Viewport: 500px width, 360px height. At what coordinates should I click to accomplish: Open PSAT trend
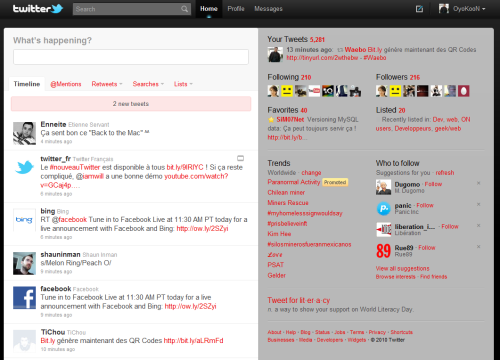275,265
